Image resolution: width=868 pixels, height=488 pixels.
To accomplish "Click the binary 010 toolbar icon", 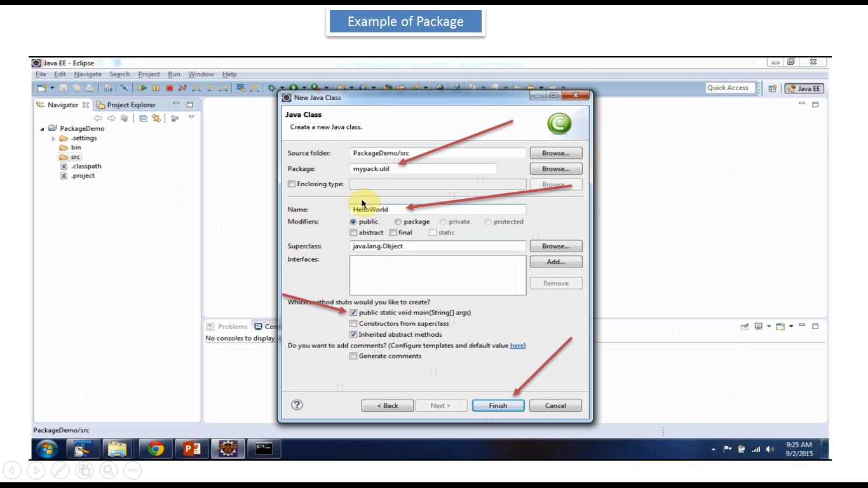I will click(108, 88).
